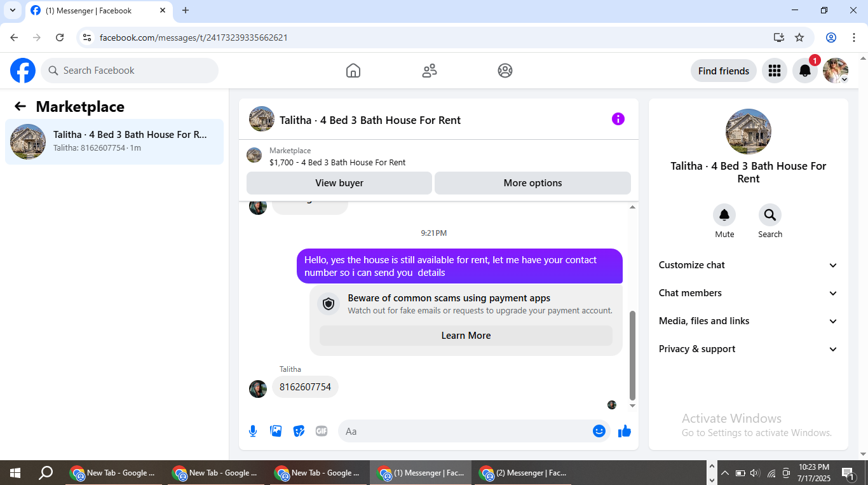Show hidden icons in system tray
The height and width of the screenshot is (485, 868).
pyautogui.click(x=724, y=473)
